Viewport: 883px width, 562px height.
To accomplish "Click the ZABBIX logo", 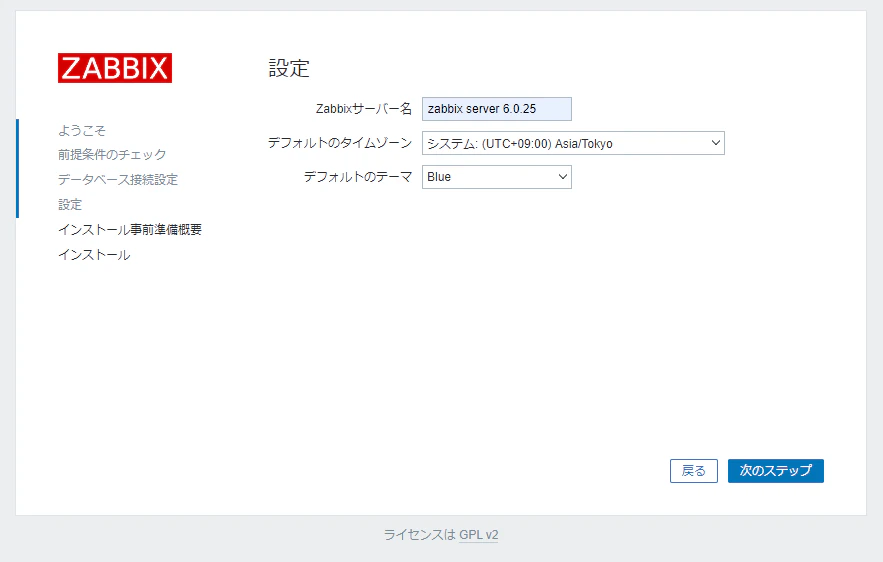I will 115,68.
